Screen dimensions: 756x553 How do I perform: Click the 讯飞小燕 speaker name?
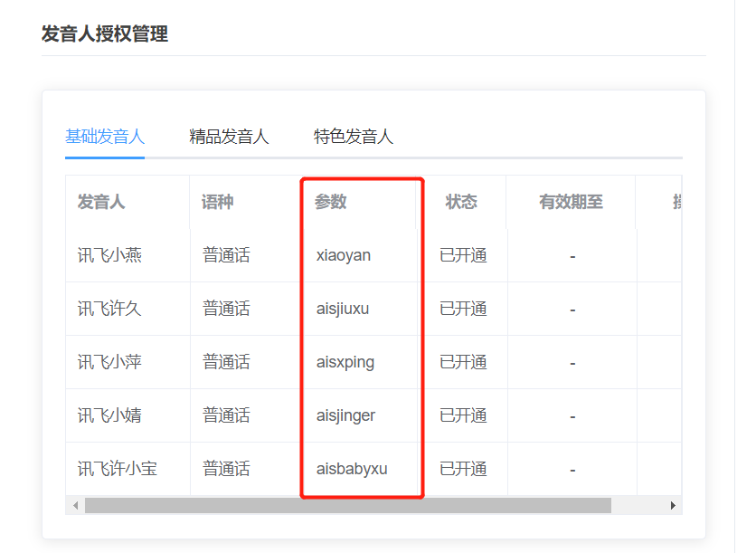[109, 255]
